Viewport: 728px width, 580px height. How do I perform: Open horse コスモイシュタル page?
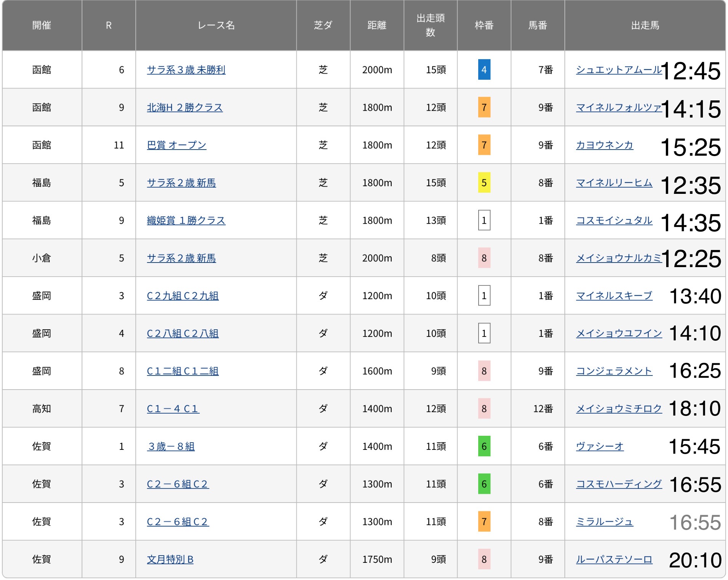614,221
